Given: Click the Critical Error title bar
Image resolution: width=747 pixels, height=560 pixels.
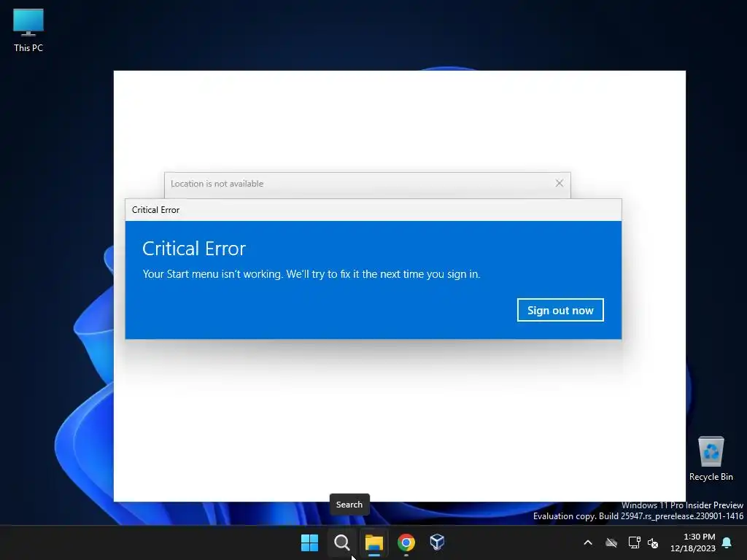Looking at the screenshot, I should [x=373, y=210].
